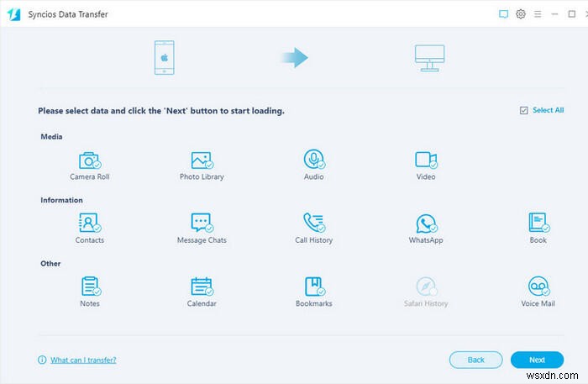Select the Bookmarks icon
This screenshot has width=588, height=384.
click(314, 287)
